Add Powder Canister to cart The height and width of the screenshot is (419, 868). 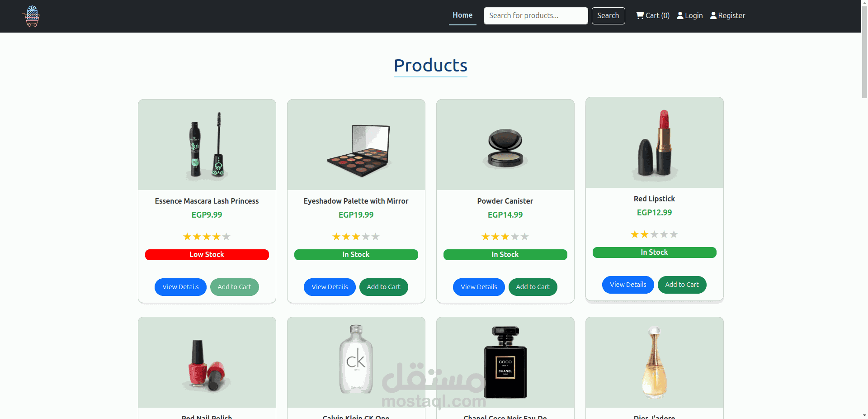point(533,287)
